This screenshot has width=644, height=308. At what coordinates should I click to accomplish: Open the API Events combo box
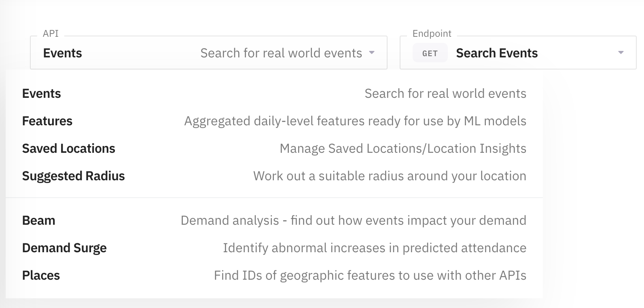(209, 53)
